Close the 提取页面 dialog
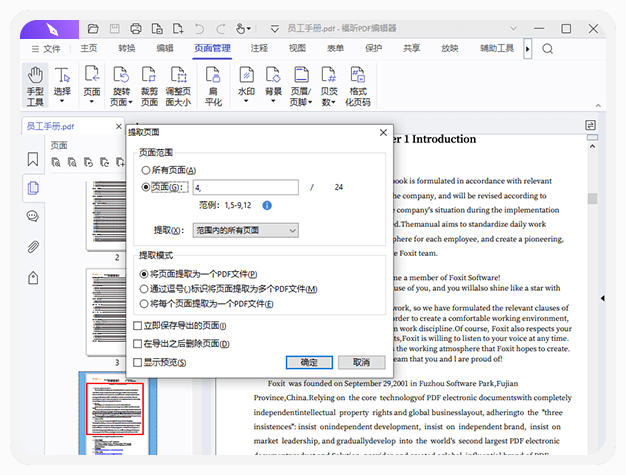Viewport: 626px width, 475px height. point(383,133)
